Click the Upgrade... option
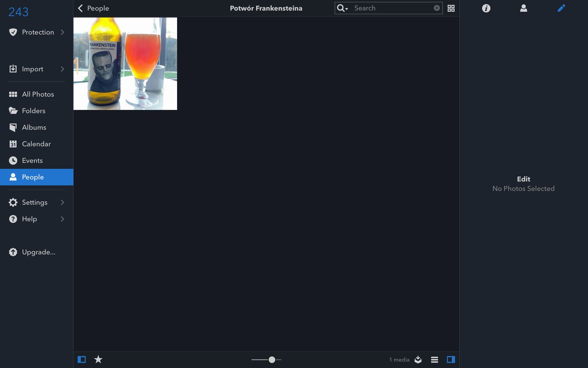Image resolution: width=588 pixels, height=368 pixels. pyautogui.click(x=37, y=252)
